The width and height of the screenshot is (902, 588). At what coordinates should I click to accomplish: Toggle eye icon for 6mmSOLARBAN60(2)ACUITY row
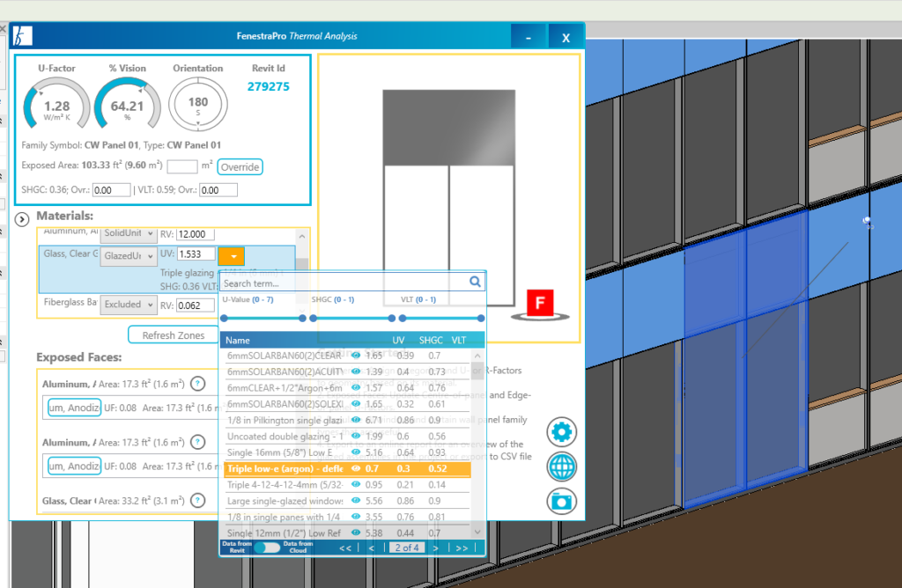(356, 371)
